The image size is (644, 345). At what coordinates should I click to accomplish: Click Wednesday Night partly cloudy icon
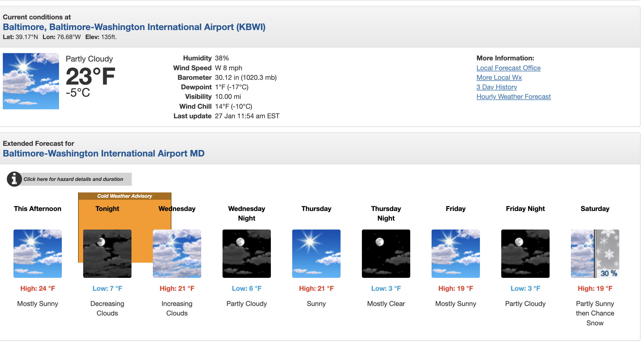coord(247,254)
